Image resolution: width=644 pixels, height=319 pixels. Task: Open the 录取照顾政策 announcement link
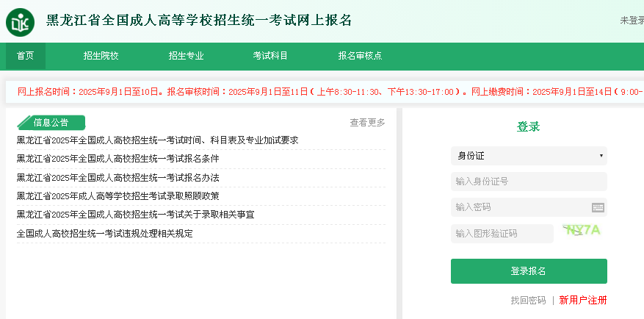(x=118, y=196)
